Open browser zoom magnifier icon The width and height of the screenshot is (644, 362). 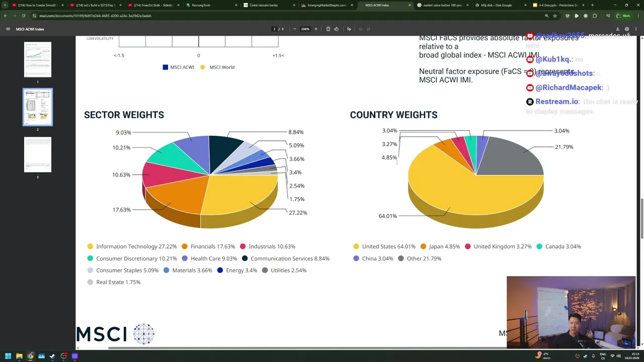(x=546, y=16)
